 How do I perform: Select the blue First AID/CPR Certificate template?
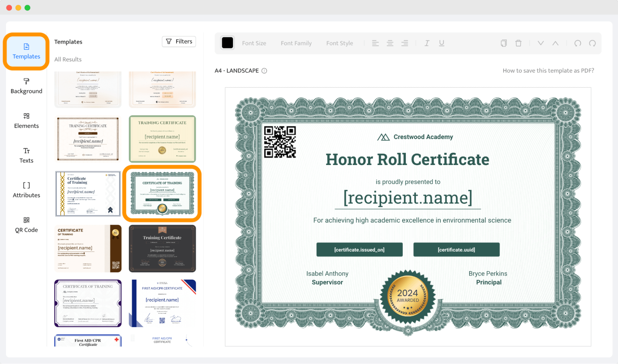(162, 303)
